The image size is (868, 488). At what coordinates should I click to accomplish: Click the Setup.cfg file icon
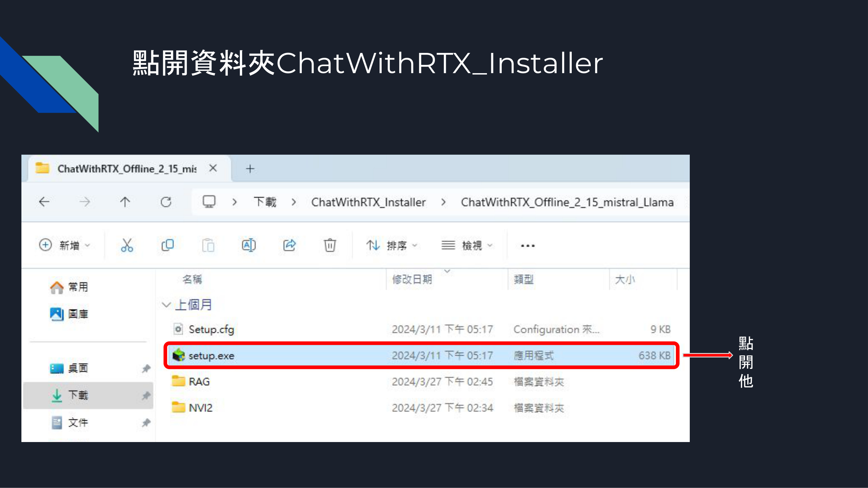178,329
